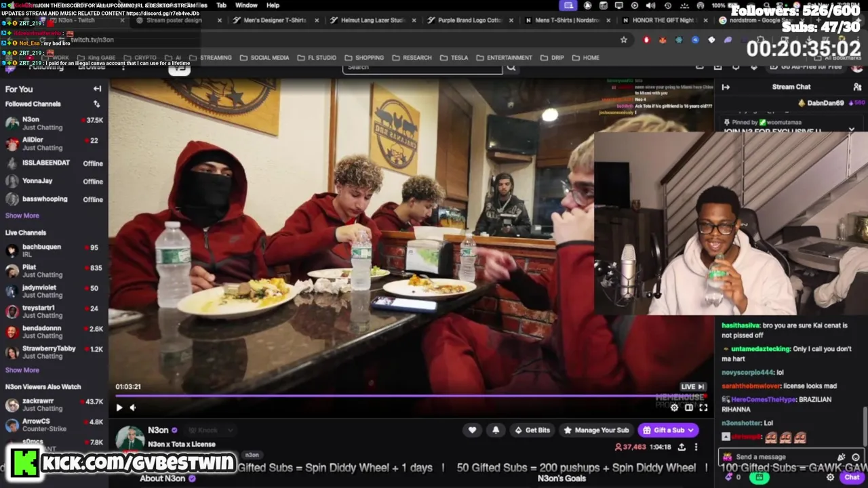Collapse Stream Chat panel arrow
The height and width of the screenshot is (488, 868).
click(726, 87)
